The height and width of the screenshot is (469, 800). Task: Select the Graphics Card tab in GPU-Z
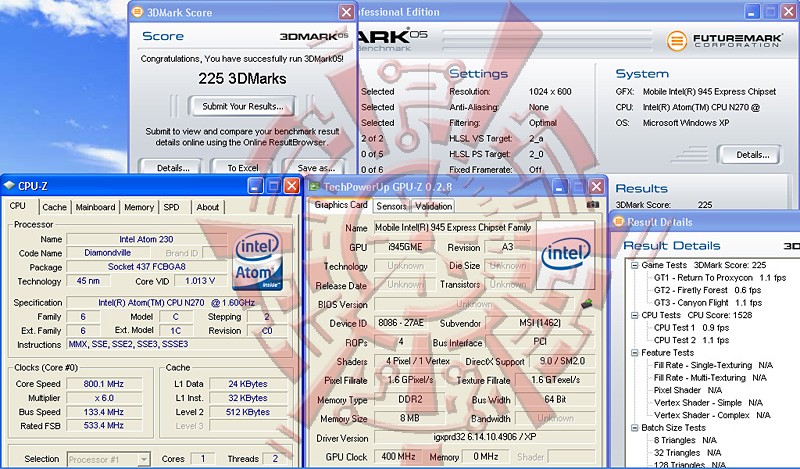click(x=341, y=205)
